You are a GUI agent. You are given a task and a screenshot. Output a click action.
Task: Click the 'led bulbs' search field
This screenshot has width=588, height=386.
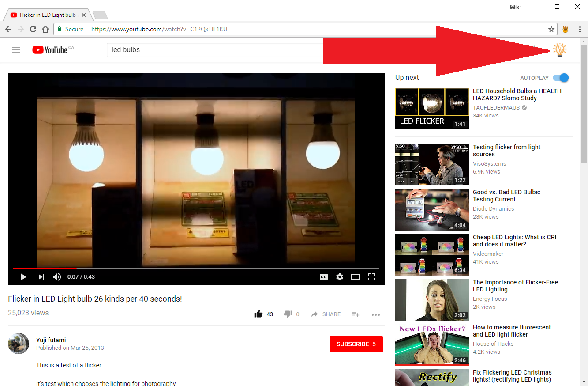pyautogui.click(x=216, y=50)
